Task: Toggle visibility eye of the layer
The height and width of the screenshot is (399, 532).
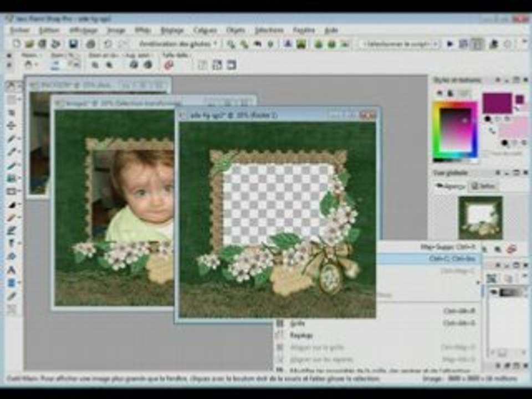Action: pos(494,292)
